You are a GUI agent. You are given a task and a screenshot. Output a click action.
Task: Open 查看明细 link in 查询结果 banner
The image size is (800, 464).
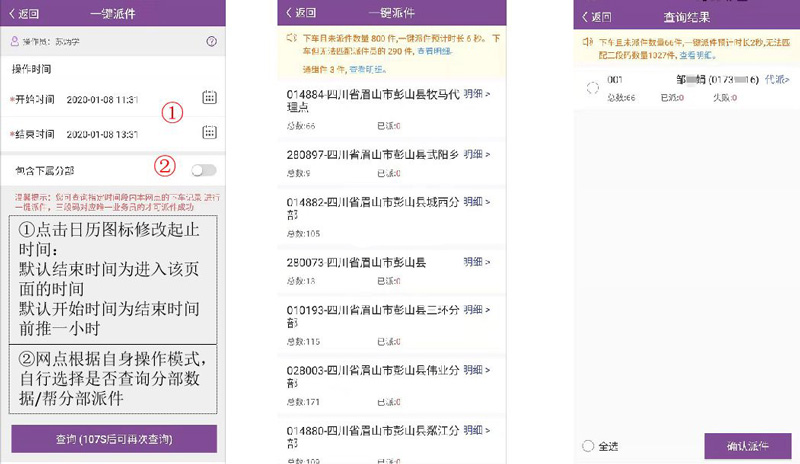[697, 55]
